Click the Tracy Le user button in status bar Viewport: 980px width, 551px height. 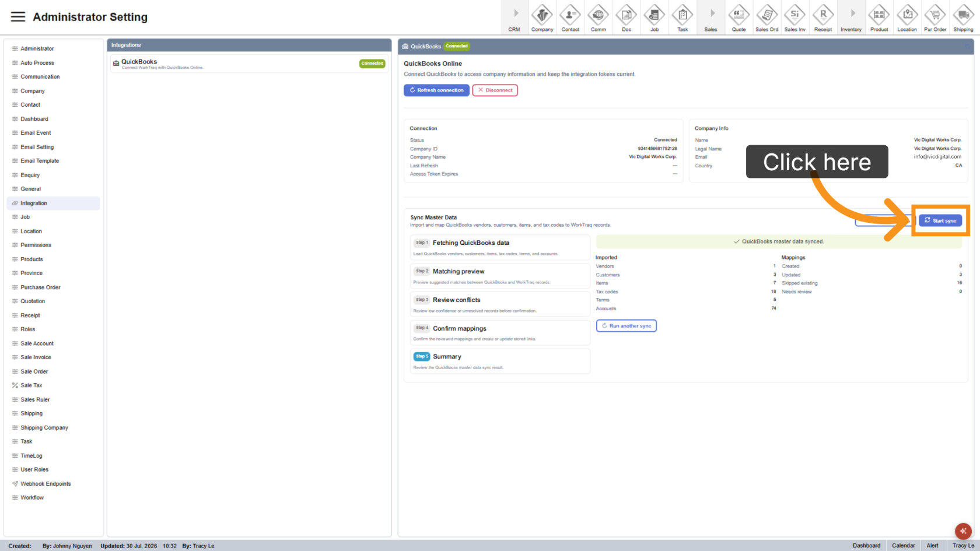coord(963,546)
